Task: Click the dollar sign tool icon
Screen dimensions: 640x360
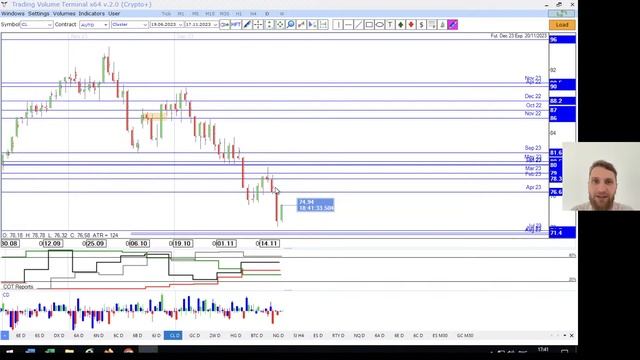Action: pos(422,25)
